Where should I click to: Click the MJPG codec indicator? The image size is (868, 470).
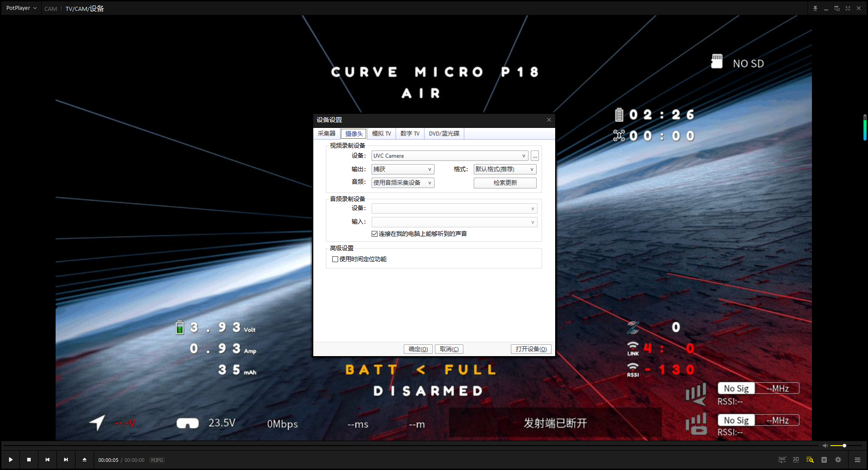(157, 460)
